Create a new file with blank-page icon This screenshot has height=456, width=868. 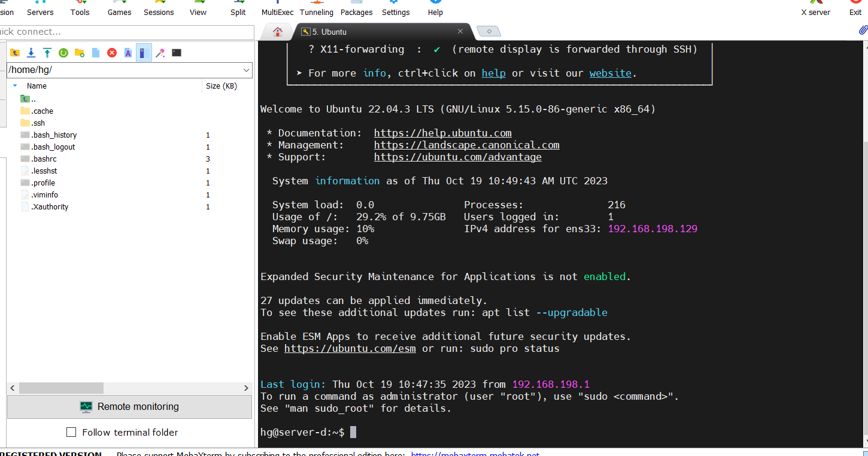tap(96, 53)
